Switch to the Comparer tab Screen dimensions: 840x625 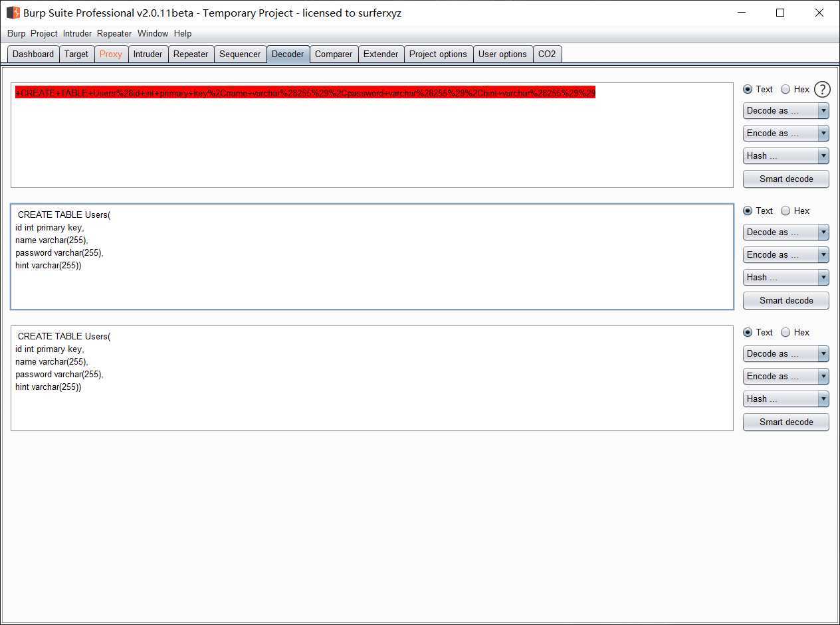334,54
